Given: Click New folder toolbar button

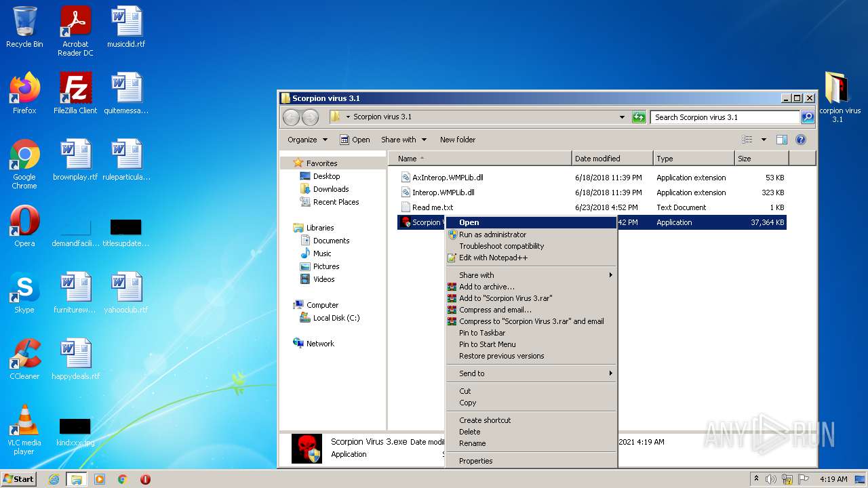Looking at the screenshot, I should tap(458, 140).
